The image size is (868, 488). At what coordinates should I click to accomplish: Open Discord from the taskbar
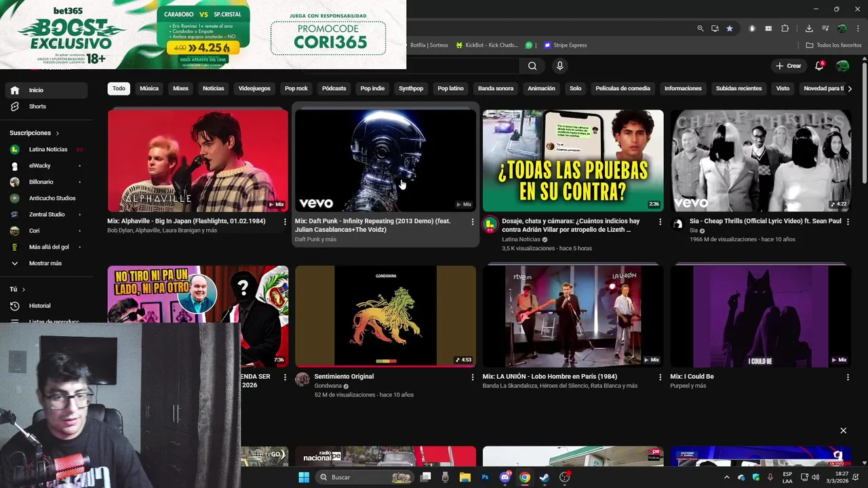505,477
